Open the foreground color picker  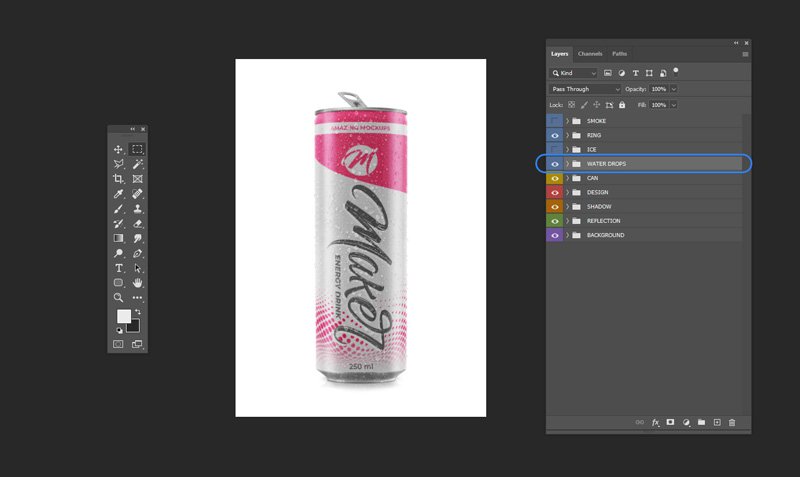point(123,316)
